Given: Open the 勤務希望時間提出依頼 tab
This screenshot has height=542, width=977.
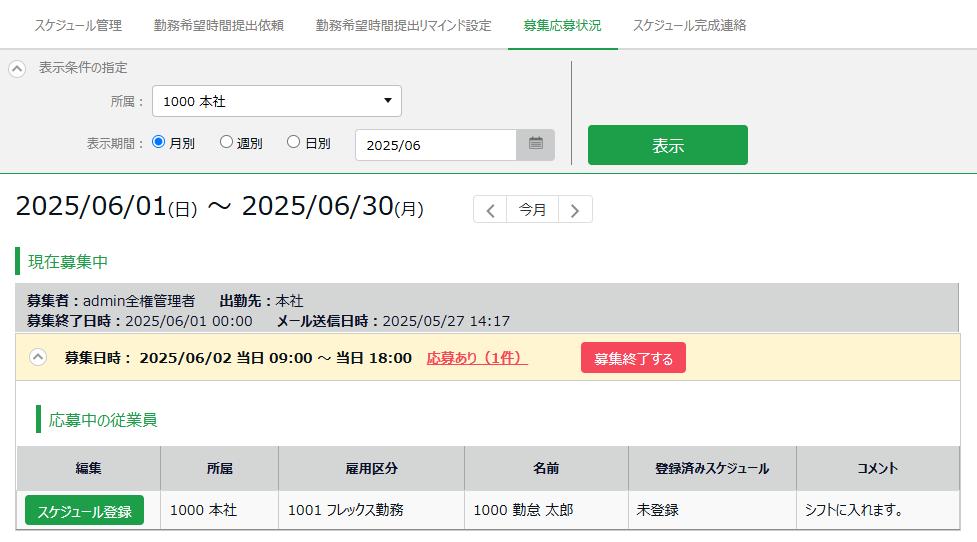Looking at the screenshot, I should (x=219, y=25).
